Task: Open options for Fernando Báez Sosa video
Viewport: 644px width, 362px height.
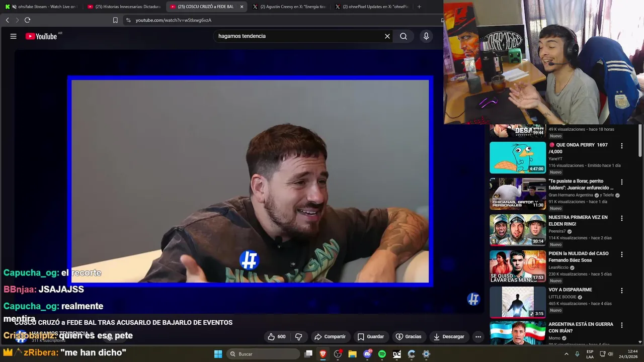Action: click(x=622, y=254)
